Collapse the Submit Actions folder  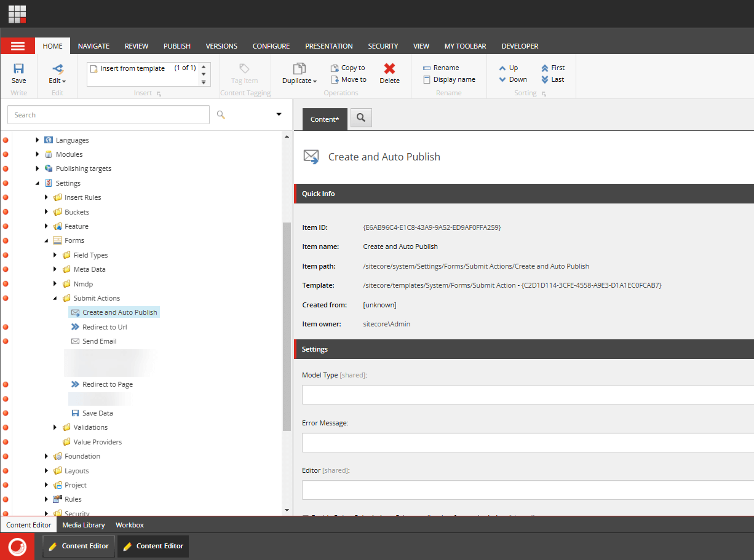tap(56, 299)
